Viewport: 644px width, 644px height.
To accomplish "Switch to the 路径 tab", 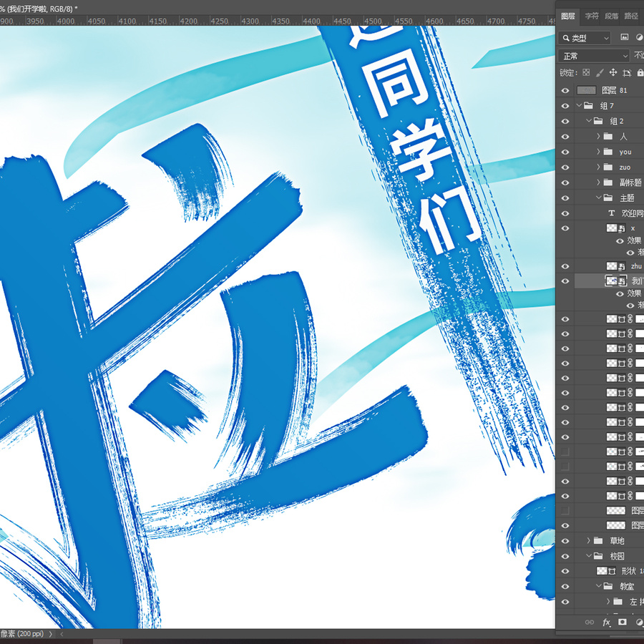I will tap(631, 16).
